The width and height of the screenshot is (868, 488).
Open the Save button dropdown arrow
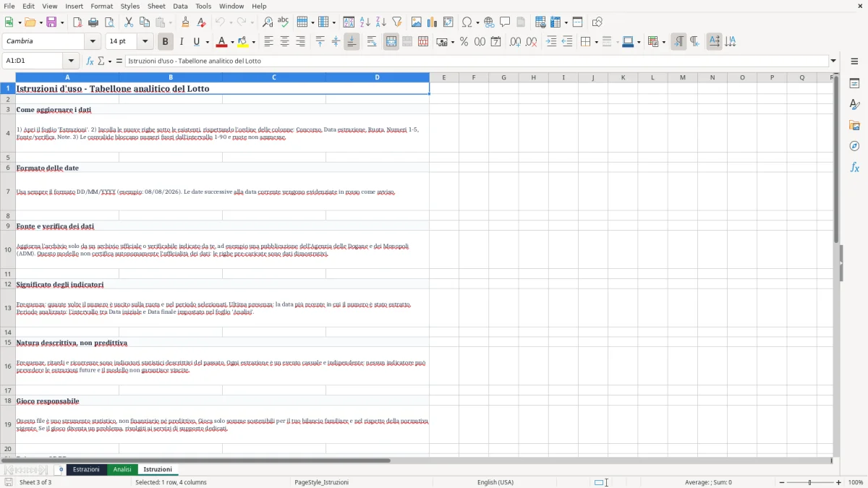[62, 22]
